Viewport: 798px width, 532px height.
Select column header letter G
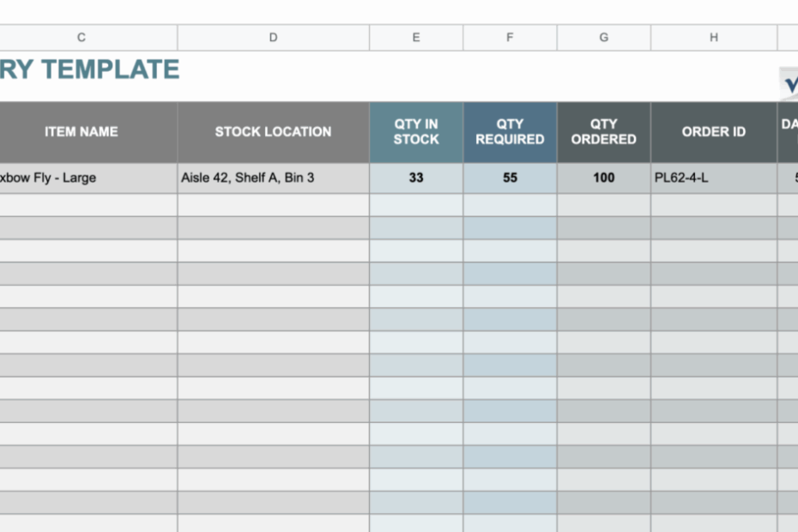point(603,37)
